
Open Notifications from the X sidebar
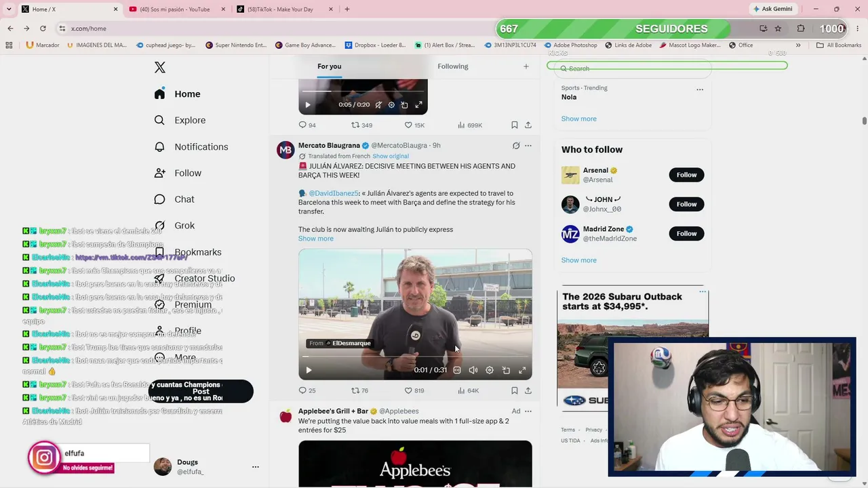coord(191,146)
